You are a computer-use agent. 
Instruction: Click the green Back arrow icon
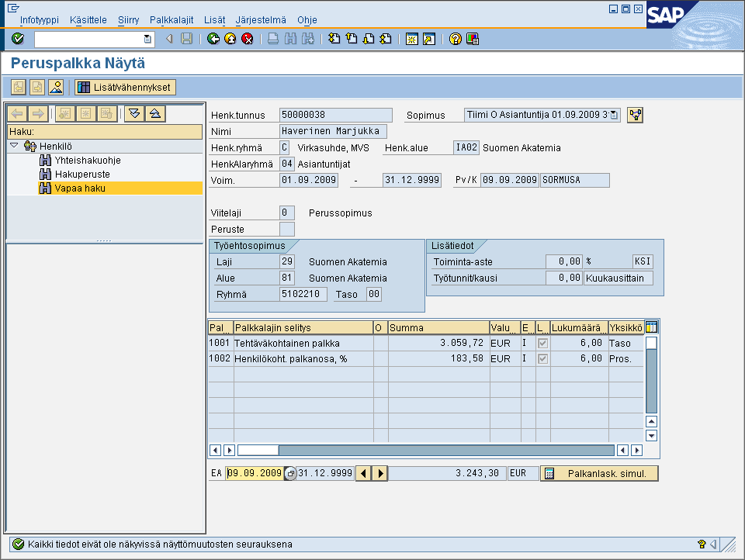(213, 39)
